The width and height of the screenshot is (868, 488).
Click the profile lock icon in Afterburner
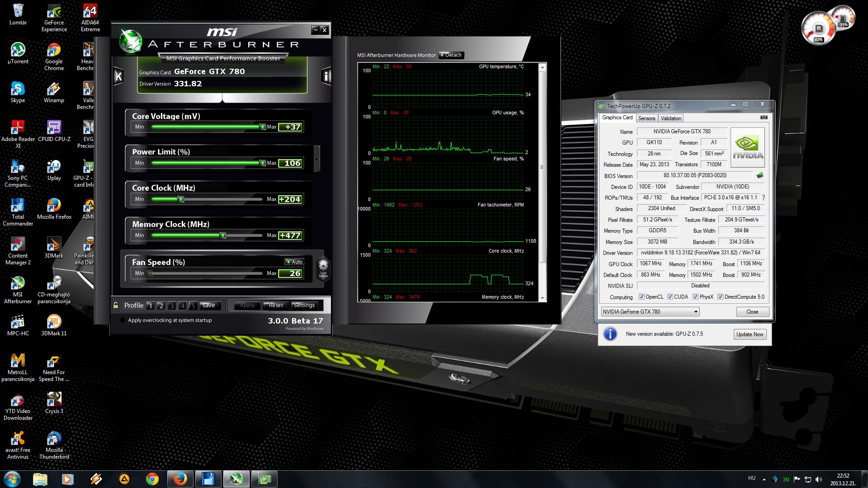116,305
